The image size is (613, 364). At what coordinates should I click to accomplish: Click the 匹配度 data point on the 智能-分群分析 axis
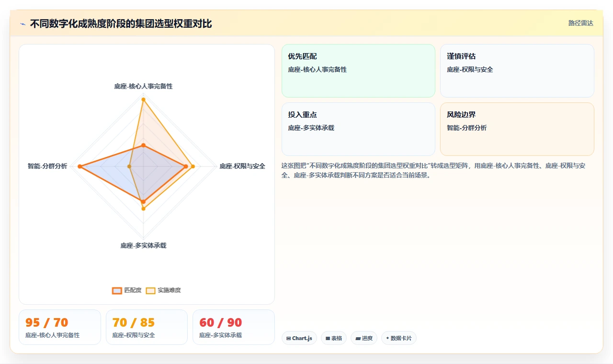tap(80, 166)
